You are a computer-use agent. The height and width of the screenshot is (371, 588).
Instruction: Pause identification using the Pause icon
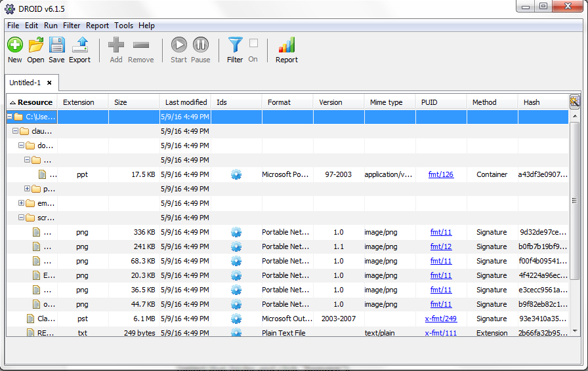(201, 45)
